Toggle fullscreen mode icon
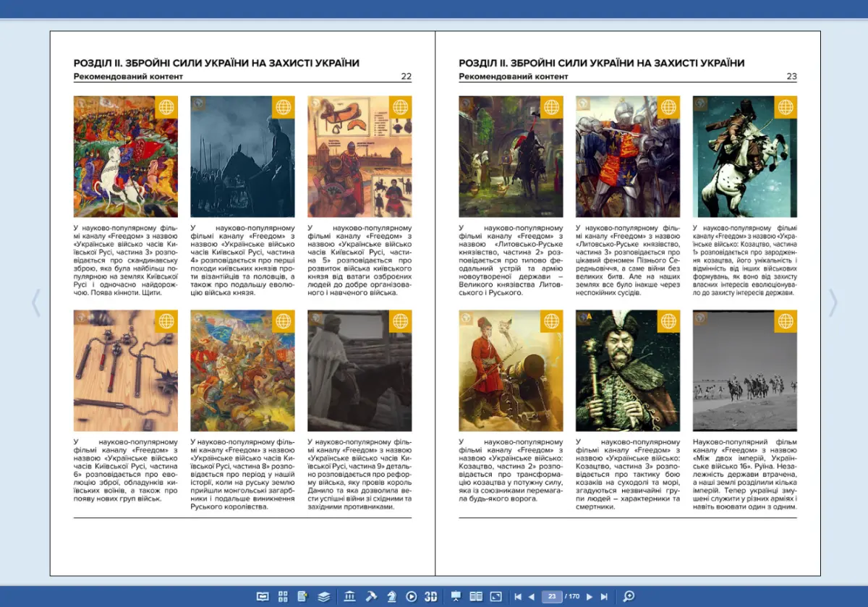Image resolution: width=868 pixels, height=607 pixels. pos(496,596)
